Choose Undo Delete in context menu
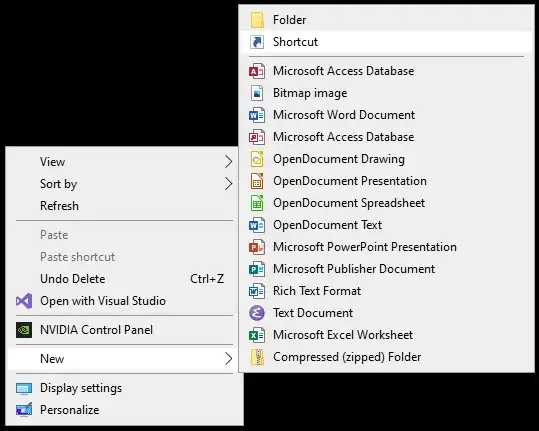Screen dimensions: 539x431 coord(124,279)
